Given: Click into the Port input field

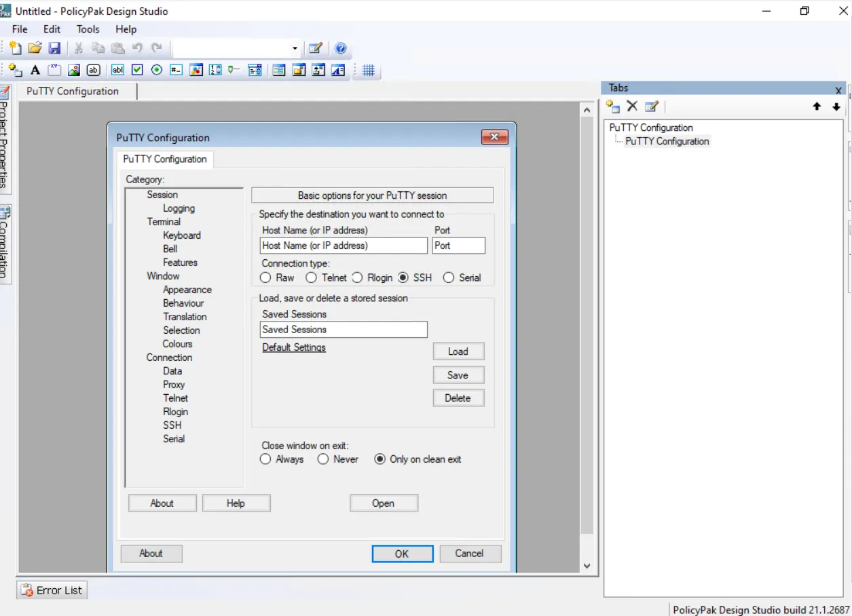Looking at the screenshot, I should click(x=459, y=246).
